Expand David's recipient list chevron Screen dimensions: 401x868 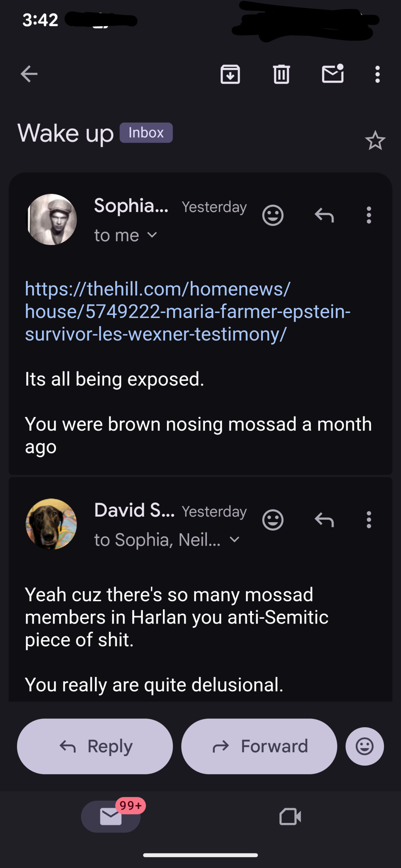[x=234, y=539]
